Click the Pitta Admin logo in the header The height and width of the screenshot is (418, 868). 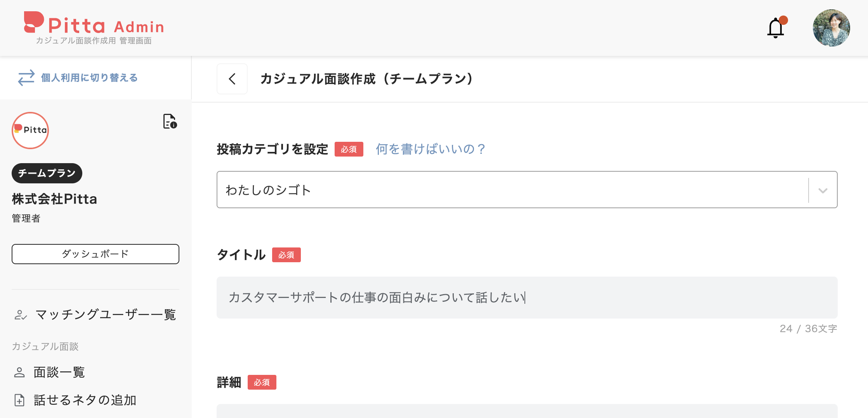point(93,25)
